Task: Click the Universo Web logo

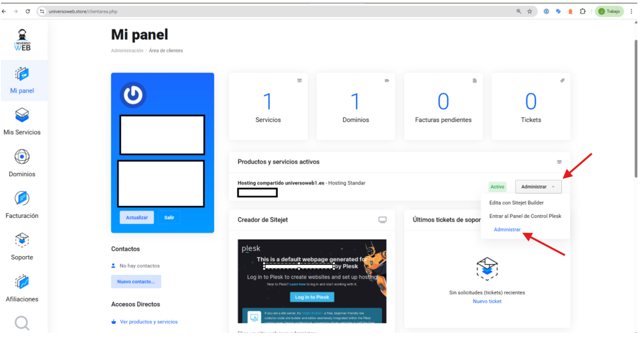Action: [22, 40]
